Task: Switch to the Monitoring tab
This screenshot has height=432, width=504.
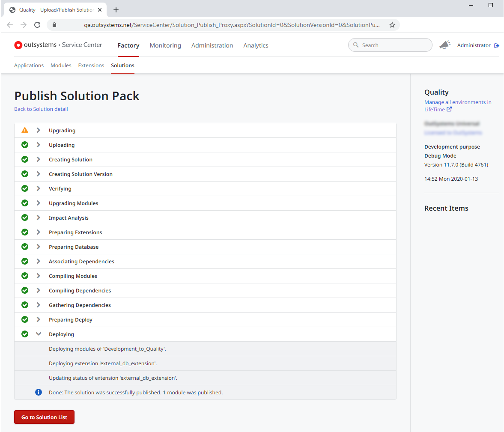Action: pyautogui.click(x=165, y=45)
